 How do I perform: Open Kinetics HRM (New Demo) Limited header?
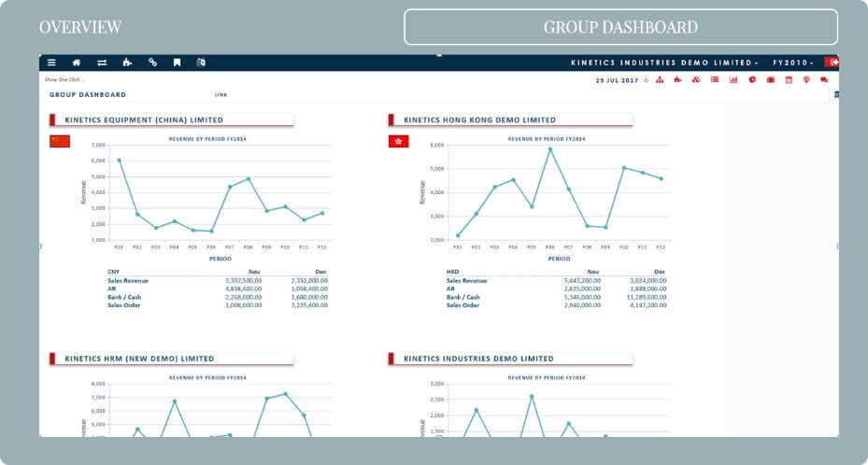point(172,359)
